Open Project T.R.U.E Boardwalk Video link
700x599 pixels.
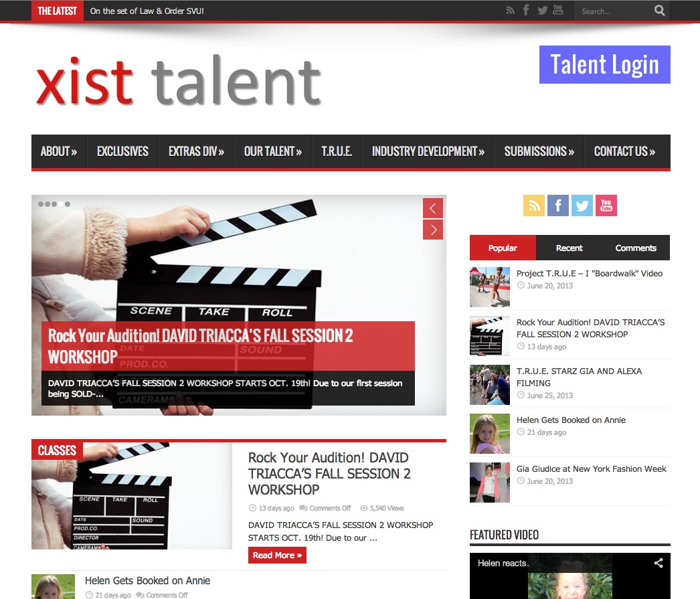tap(590, 273)
